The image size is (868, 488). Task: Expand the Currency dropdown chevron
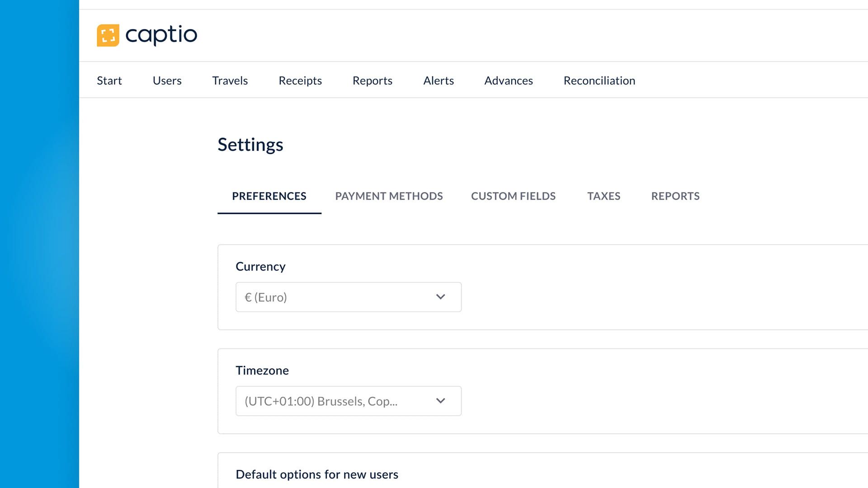441,297
